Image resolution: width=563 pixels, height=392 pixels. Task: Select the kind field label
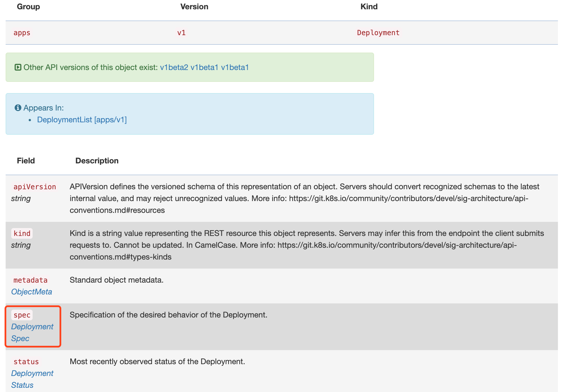tap(22, 233)
